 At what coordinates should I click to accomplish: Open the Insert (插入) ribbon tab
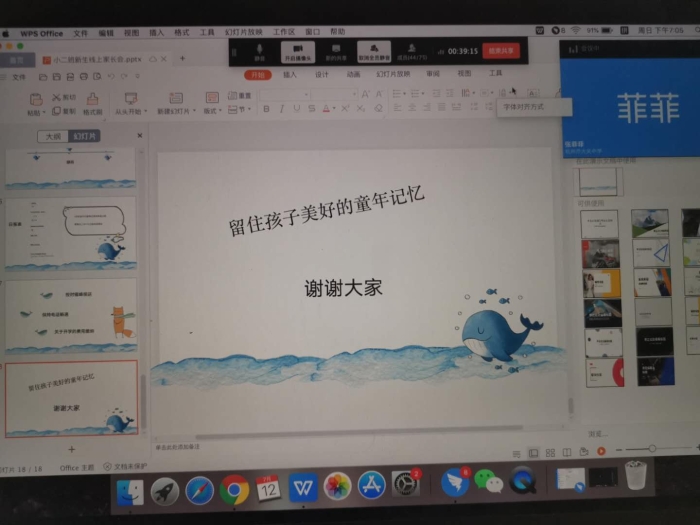(290, 75)
